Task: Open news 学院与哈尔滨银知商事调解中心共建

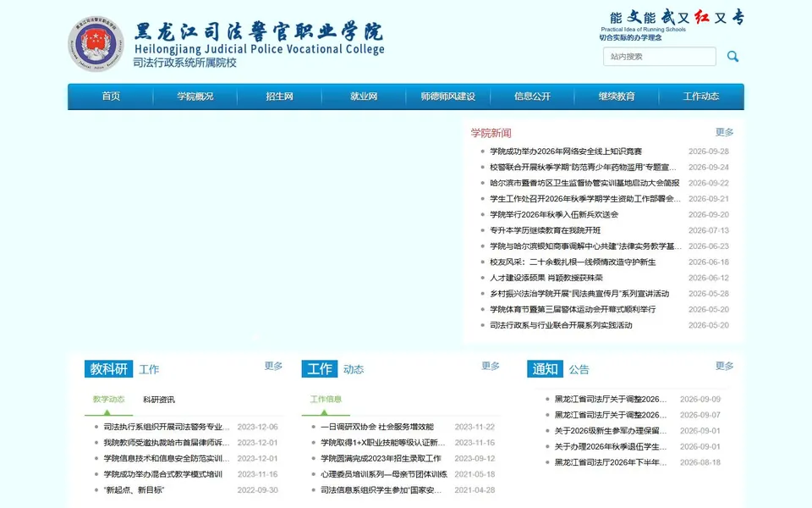Action: [x=585, y=246]
